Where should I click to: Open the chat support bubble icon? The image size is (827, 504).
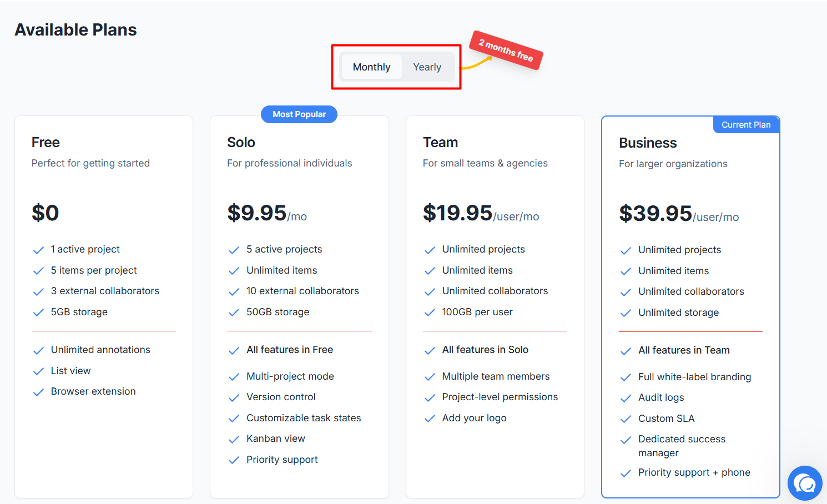[804, 483]
